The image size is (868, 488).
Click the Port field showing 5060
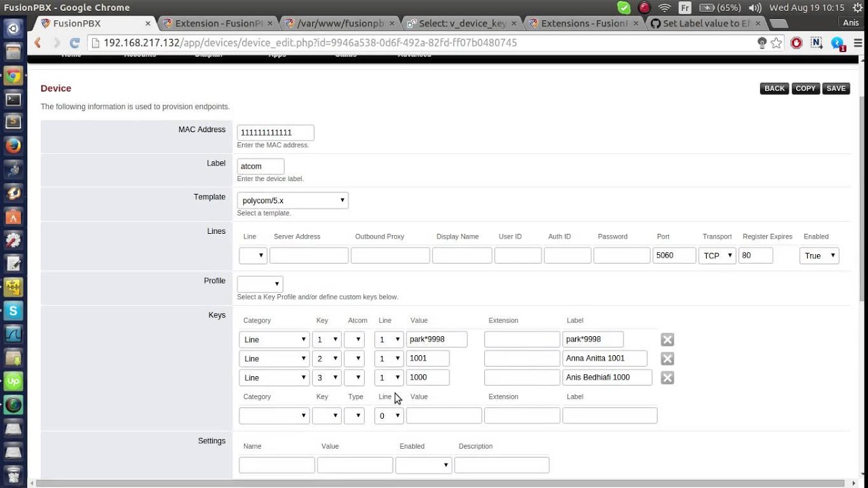coord(674,256)
